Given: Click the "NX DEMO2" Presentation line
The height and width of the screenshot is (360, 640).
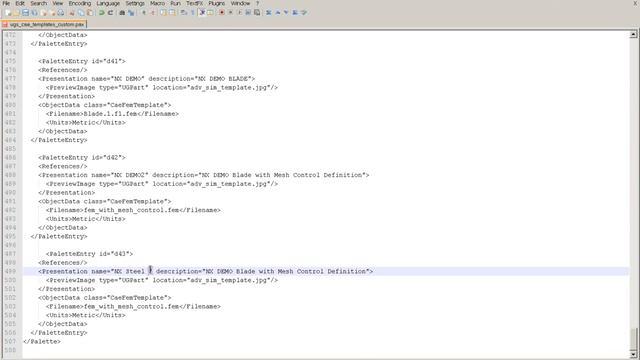Looking at the screenshot, I should click(204, 175).
